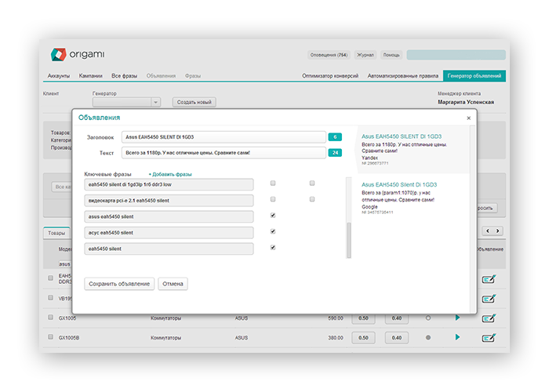The image size is (549, 392).
Task: Click play arrow in GX1005B row
Action: (457, 337)
